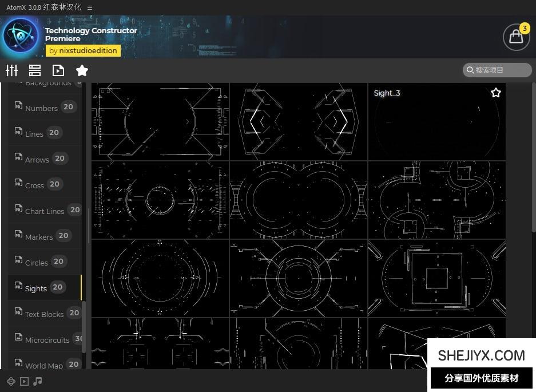The height and width of the screenshot is (392, 536).
Task: Click the search field in the toolbar
Action: [498, 70]
